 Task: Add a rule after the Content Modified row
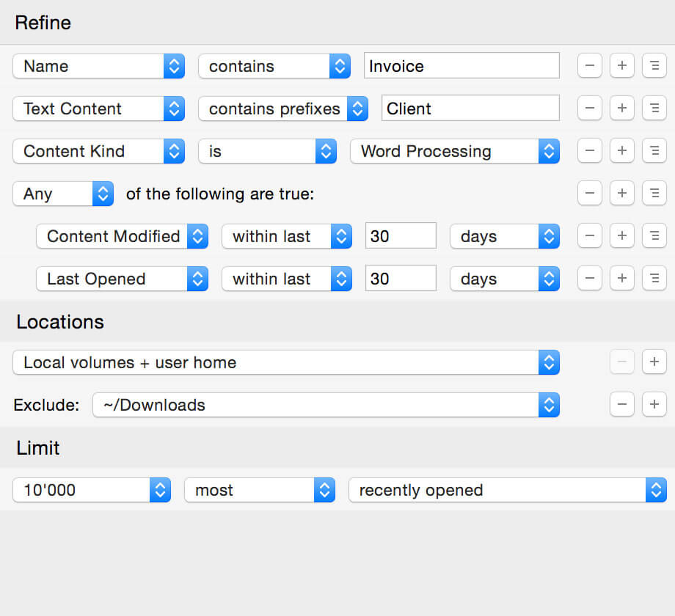click(x=621, y=236)
